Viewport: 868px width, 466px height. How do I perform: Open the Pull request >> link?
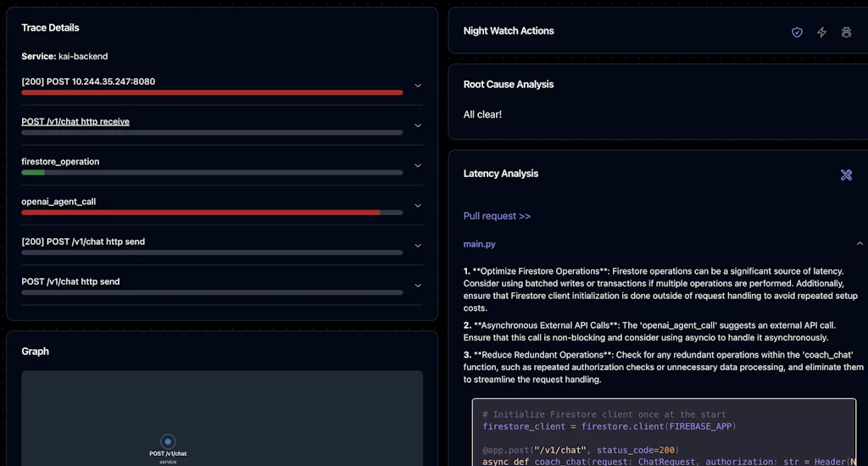point(497,216)
